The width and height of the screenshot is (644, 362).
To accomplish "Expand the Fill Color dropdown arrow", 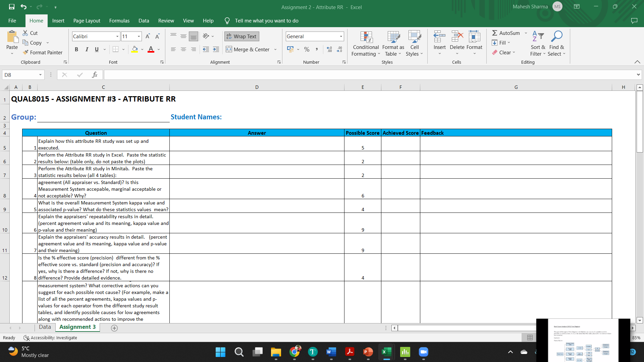I will [142, 49].
